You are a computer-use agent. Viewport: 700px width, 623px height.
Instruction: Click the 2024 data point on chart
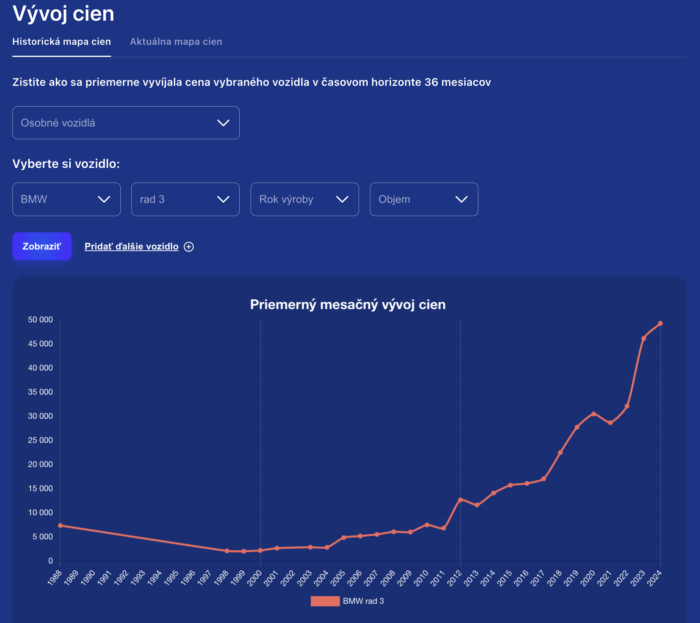[x=660, y=324]
